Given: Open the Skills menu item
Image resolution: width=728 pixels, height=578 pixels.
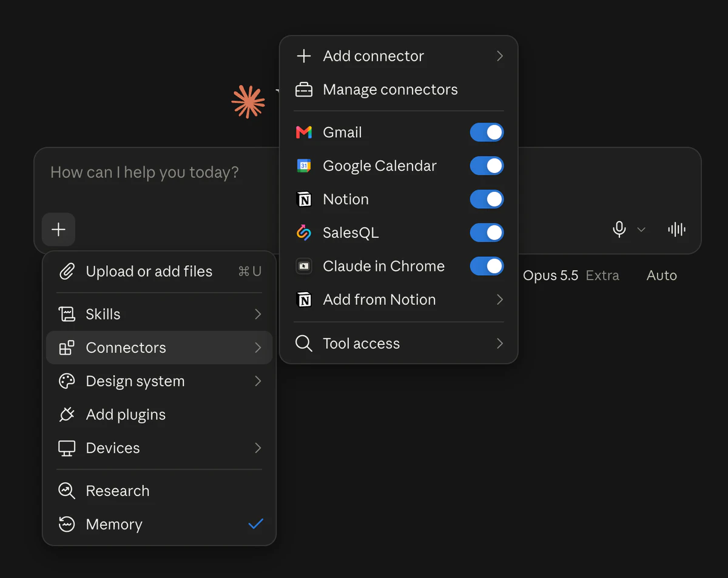Looking at the screenshot, I should 160,314.
